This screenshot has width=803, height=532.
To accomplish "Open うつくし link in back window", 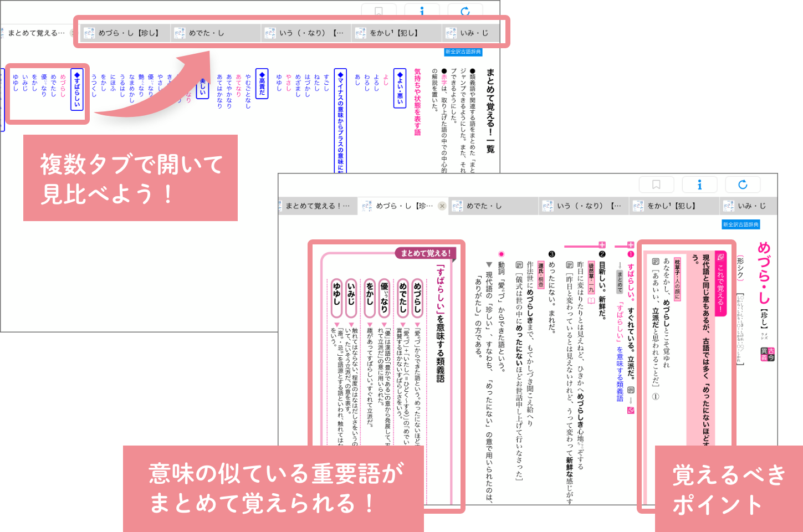I will 94,86.
